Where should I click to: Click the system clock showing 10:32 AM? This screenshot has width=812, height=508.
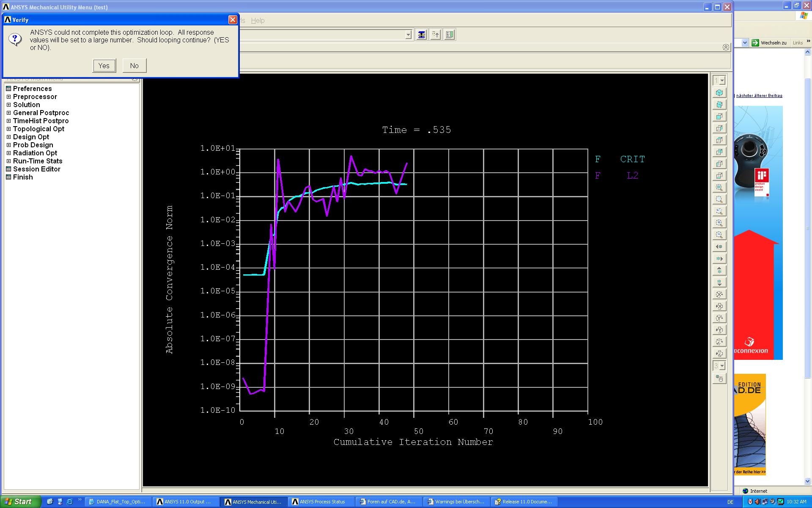tap(796, 502)
